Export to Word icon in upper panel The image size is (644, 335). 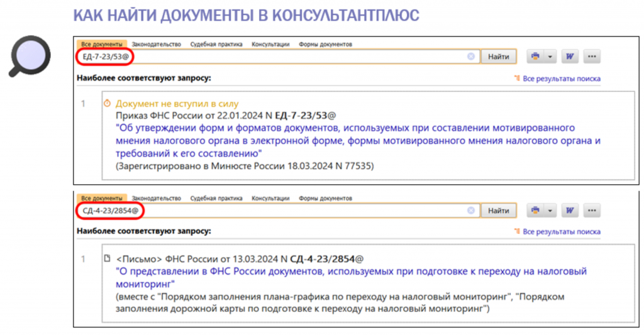570,56
